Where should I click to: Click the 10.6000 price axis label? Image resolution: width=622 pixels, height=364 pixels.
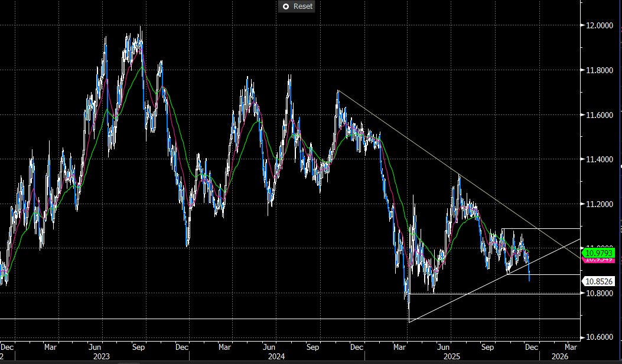click(600, 338)
